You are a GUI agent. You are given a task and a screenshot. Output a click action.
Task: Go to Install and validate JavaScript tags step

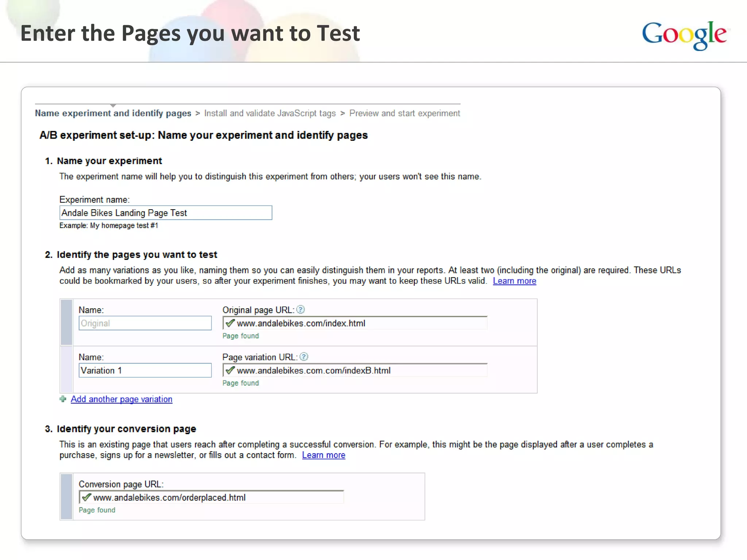coord(270,113)
